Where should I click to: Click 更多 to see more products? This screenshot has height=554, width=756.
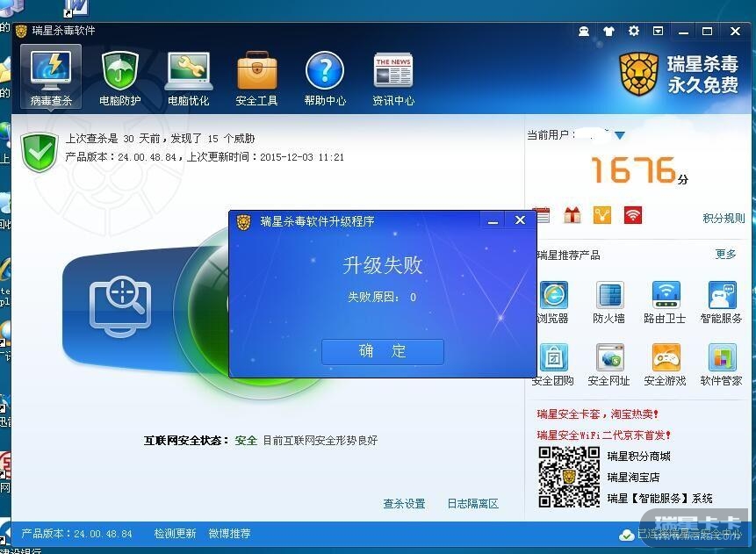tap(725, 254)
